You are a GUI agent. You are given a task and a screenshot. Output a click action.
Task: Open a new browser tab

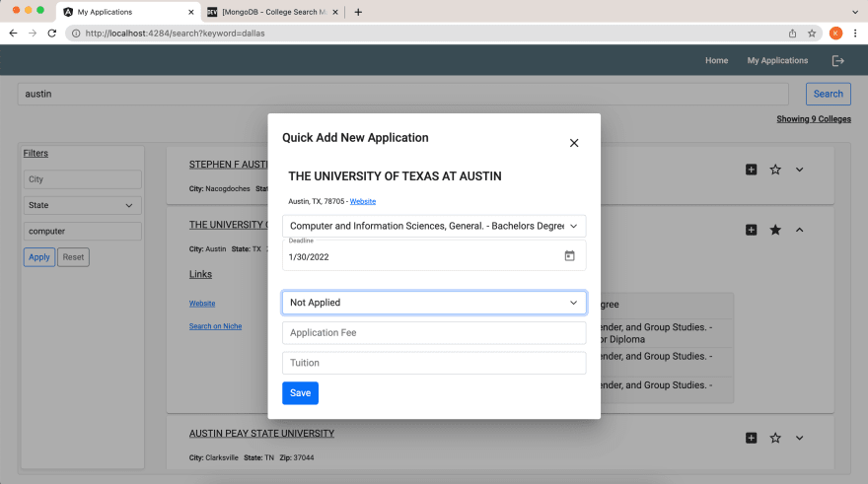pos(358,12)
